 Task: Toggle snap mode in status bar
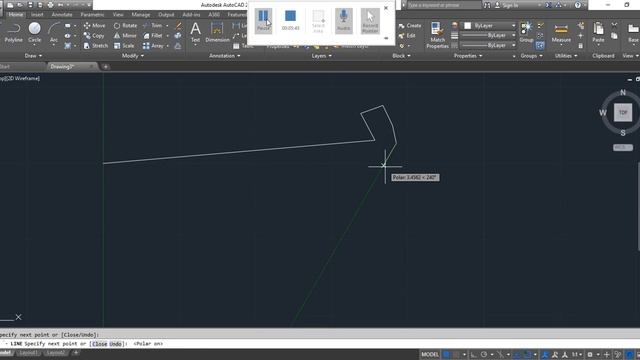[x=456, y=354]
